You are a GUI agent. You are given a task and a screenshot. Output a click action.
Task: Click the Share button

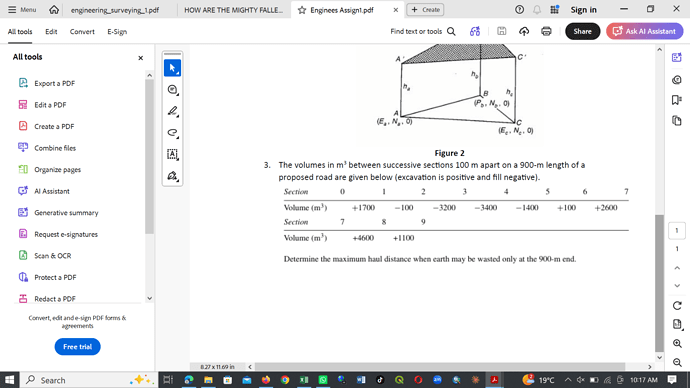click(x=582, y=31)
